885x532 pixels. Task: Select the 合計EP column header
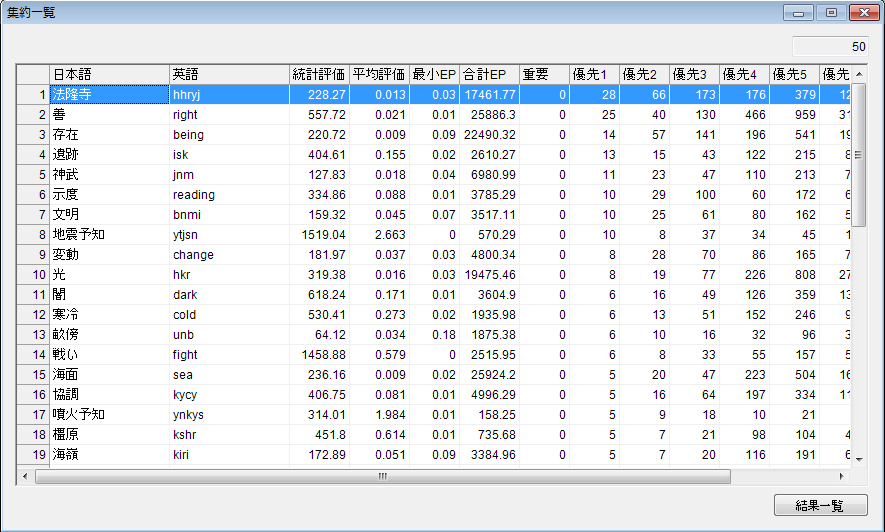click(x=489, y=74)
